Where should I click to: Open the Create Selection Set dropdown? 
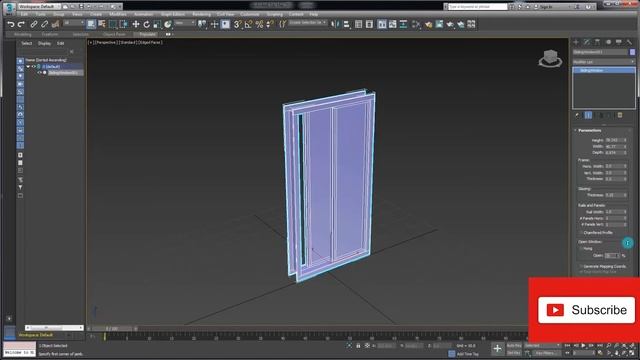pos(308,23)
